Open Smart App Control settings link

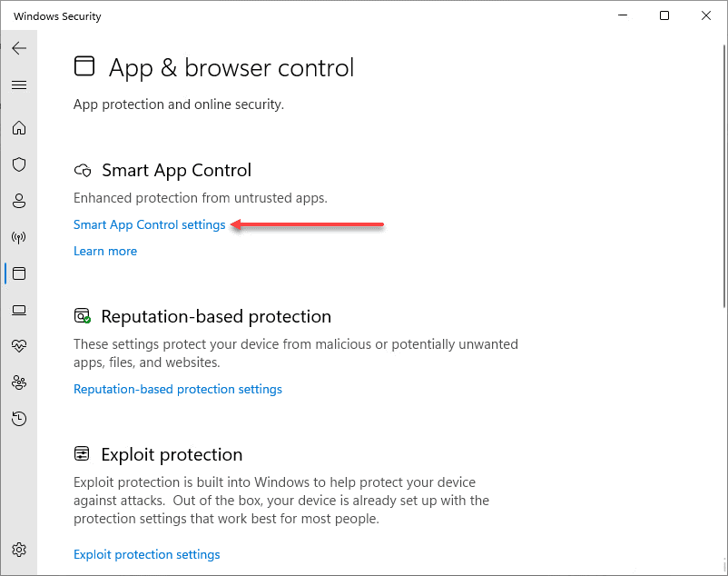pyautogui.click(x=150, y=225)
